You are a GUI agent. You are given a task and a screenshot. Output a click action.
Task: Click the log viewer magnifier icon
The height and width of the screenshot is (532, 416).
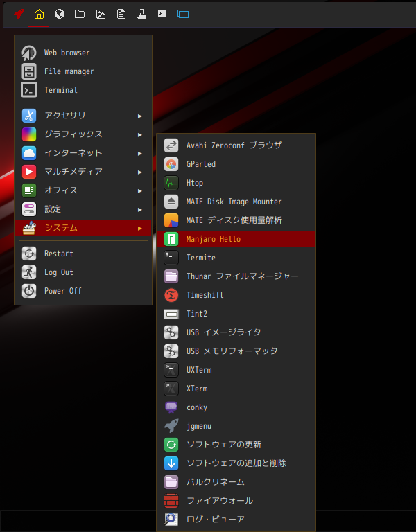click(x=171, y=519)
